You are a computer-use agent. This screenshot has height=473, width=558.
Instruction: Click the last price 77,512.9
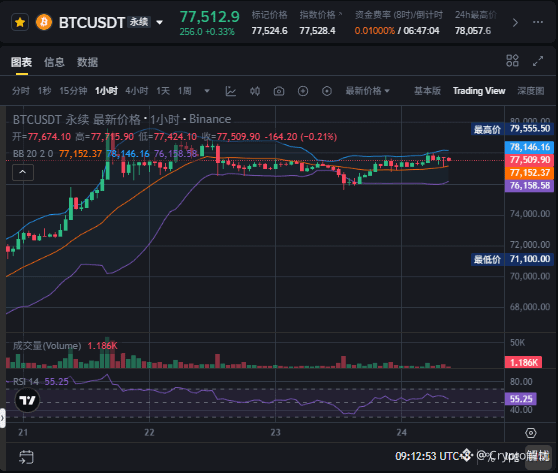point(210,17)
